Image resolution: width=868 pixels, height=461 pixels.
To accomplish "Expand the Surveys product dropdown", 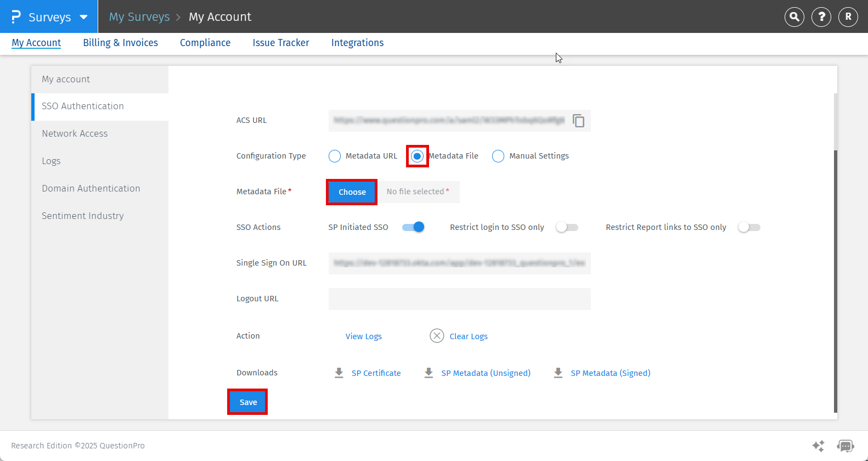I will tap(83, 17).
